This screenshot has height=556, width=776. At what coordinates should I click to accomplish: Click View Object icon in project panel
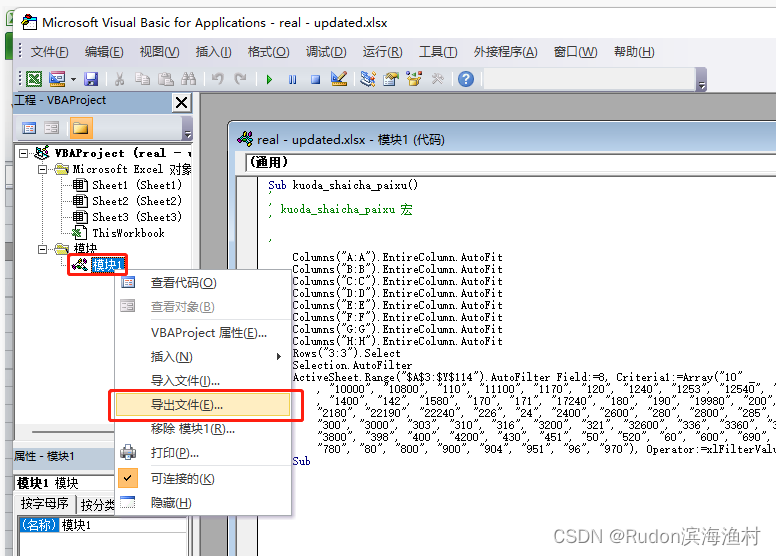(x=51, y=128)
